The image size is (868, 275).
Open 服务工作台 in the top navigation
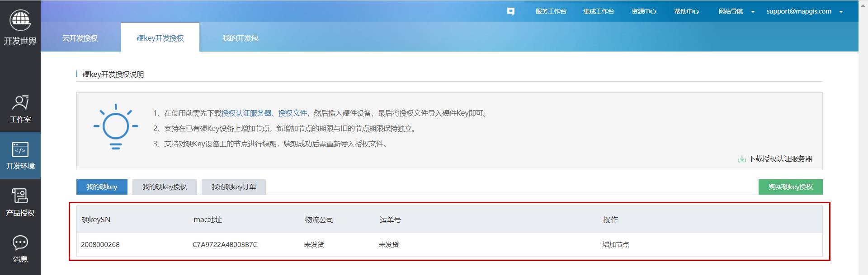click(551, 11)
